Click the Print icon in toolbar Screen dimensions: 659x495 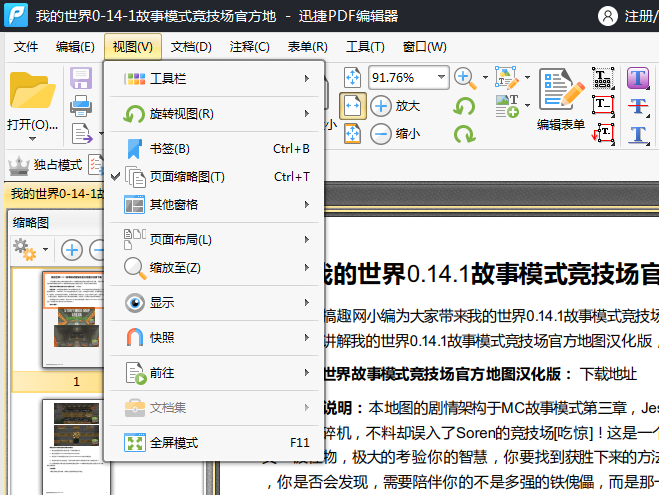(x=81, y=106)
